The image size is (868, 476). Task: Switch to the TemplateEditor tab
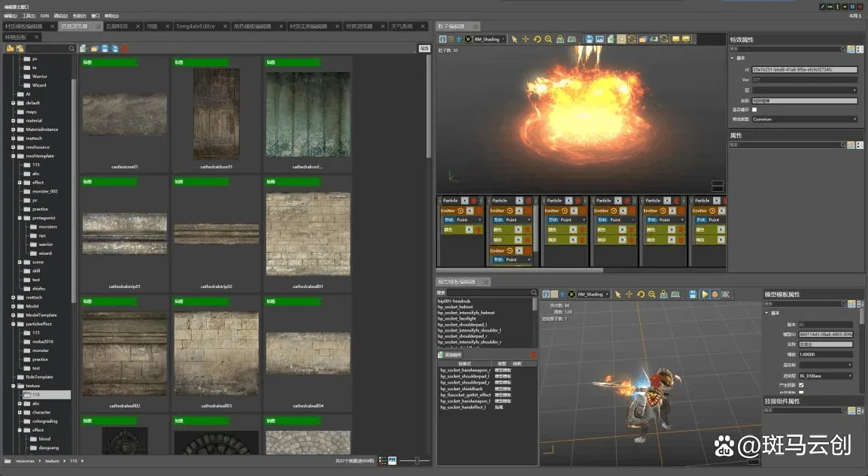click(x=196, y=26)
